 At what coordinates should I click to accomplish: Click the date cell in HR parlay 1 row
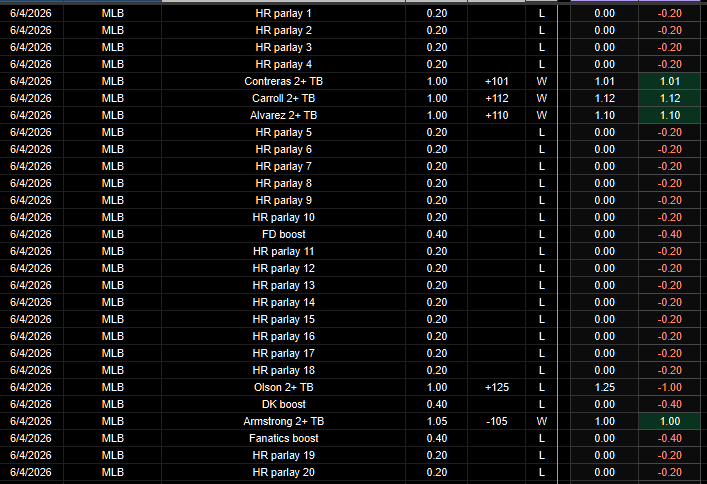[31, 14]
